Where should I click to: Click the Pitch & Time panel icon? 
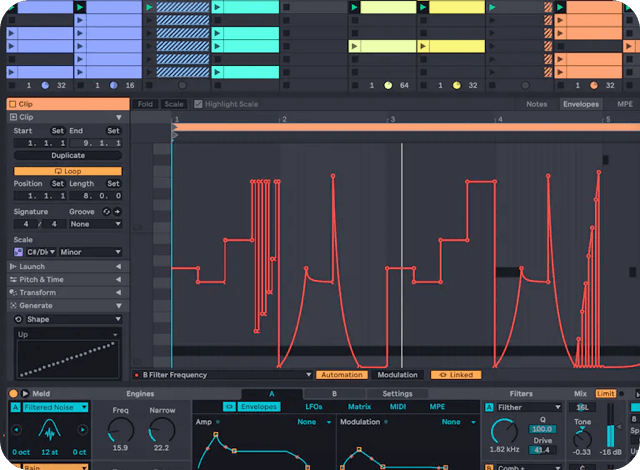[13, 279]
